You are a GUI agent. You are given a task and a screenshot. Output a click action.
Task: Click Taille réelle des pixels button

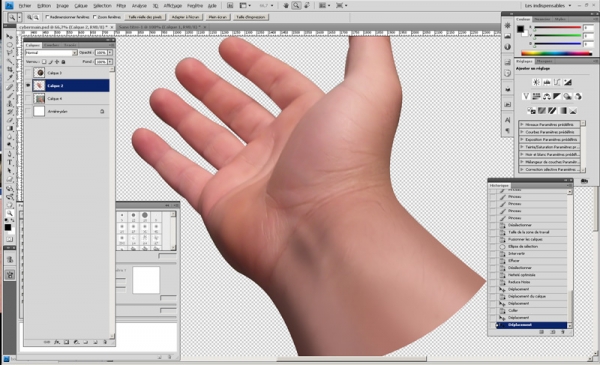[145, 17]
